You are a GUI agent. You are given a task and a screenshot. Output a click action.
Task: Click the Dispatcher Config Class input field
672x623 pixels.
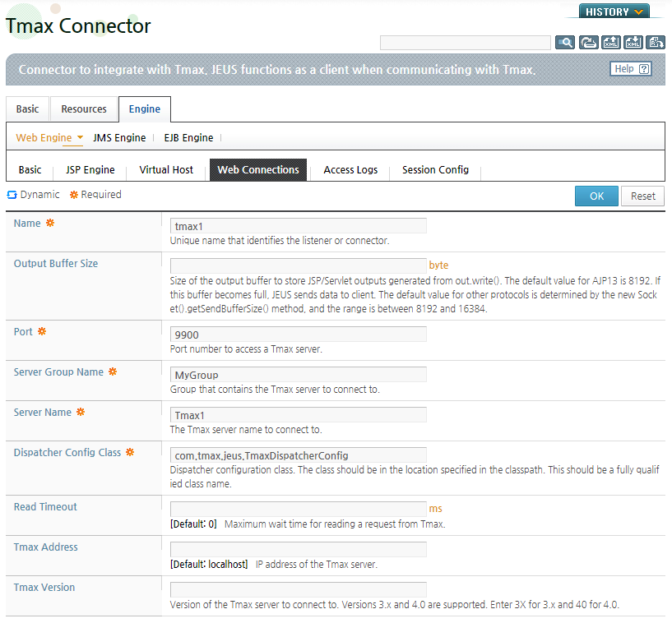299,455
